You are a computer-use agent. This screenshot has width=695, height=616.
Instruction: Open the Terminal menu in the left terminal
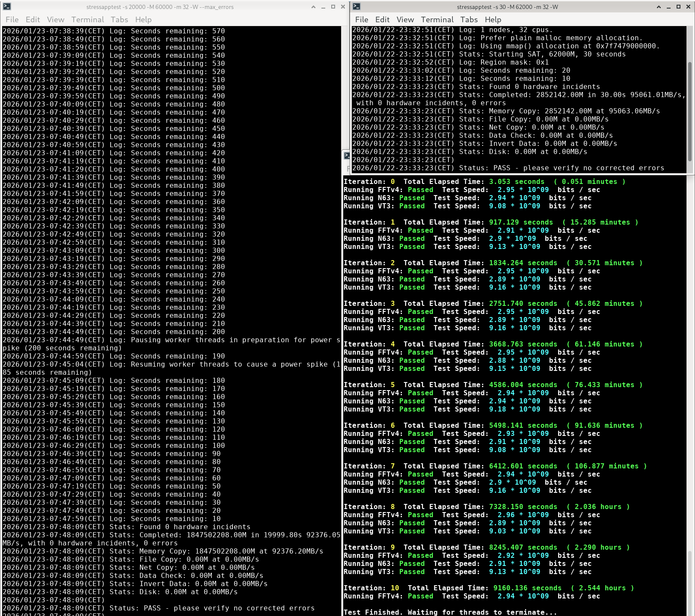87,20
